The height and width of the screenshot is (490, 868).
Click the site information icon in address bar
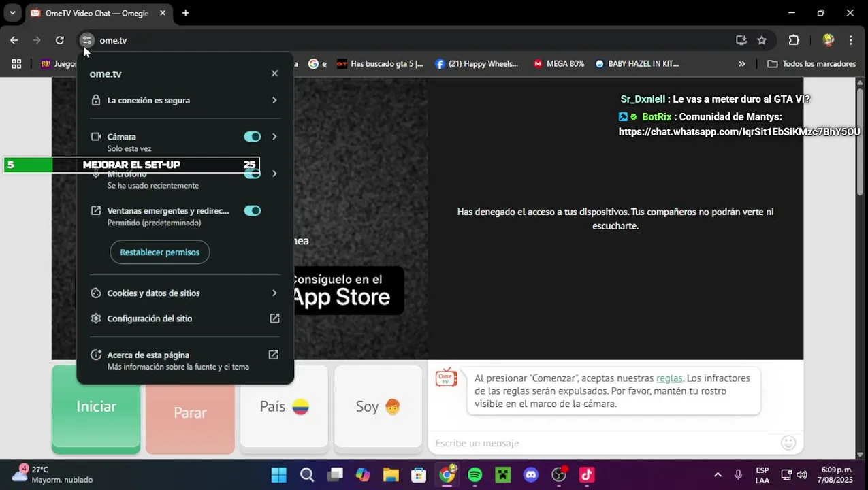(86, 40)
